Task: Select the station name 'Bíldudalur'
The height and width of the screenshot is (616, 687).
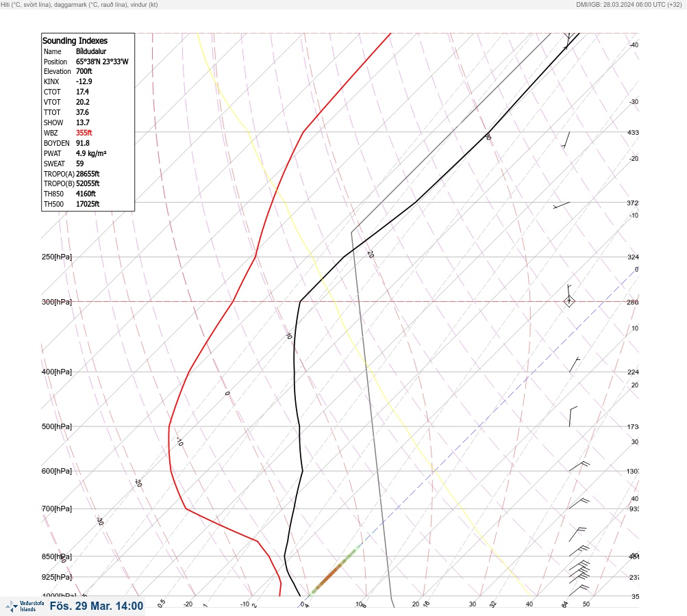Action: click(x=91, y=51)
